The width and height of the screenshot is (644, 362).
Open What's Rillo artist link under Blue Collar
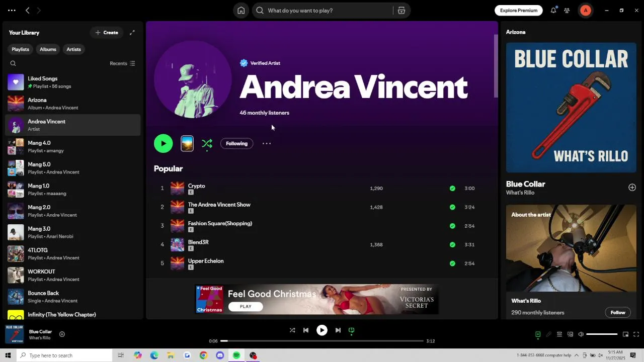click(x=520, y=193)
